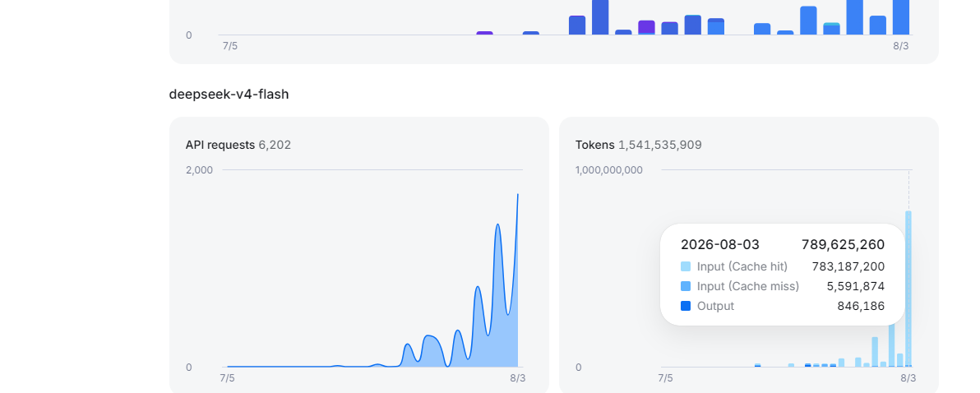Viewport: 980px width, 393px height.
Task: Click the 7/5 label under API requests chart
Action: (228, 378)
